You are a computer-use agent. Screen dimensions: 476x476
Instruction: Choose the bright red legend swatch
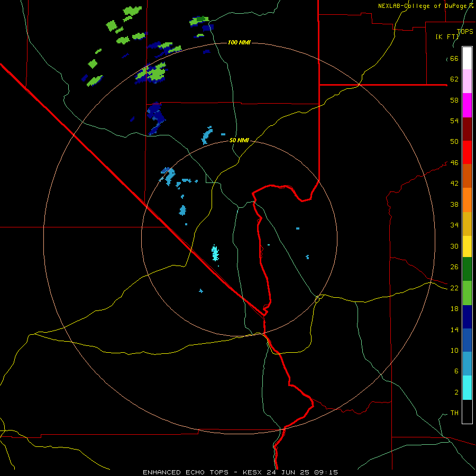tap(467, 152)
